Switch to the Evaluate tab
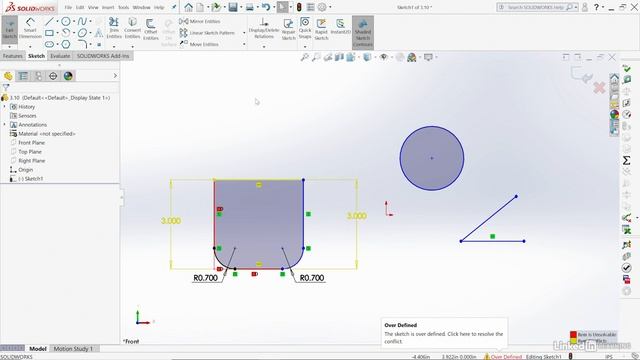The image size is (640, 360). tap(60, 56)
